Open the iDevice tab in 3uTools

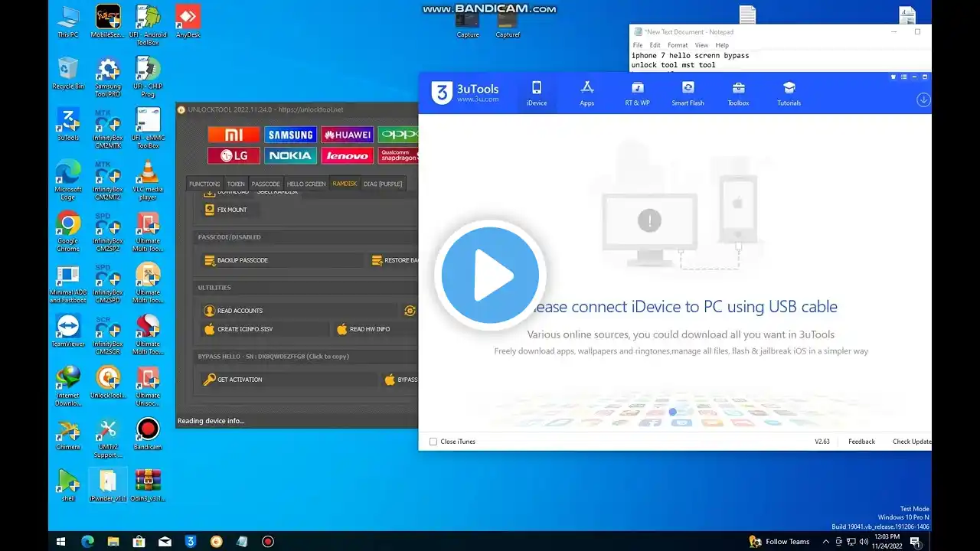(537, 93)
